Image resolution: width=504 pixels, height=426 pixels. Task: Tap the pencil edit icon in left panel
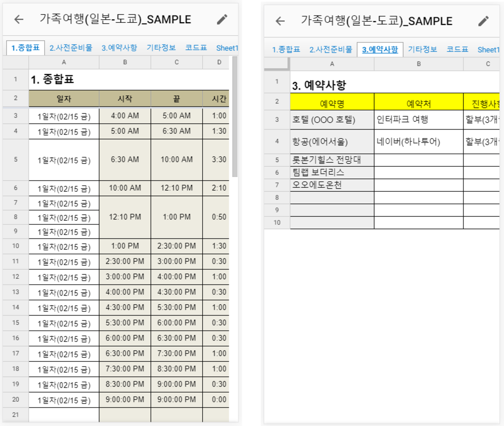tap(222, 19)
